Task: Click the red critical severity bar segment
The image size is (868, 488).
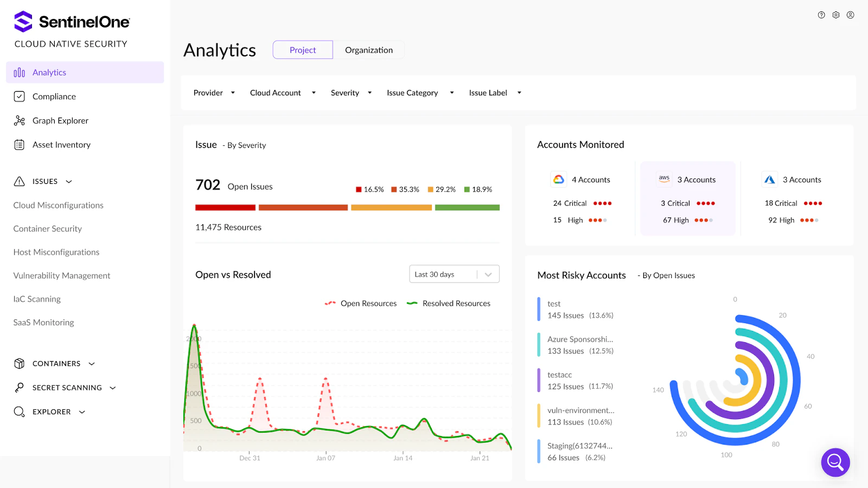Action: (x=225, y=208)
